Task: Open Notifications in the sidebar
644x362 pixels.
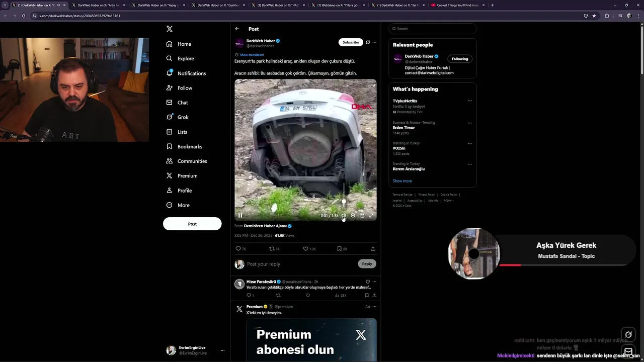Action: point(186,73)
